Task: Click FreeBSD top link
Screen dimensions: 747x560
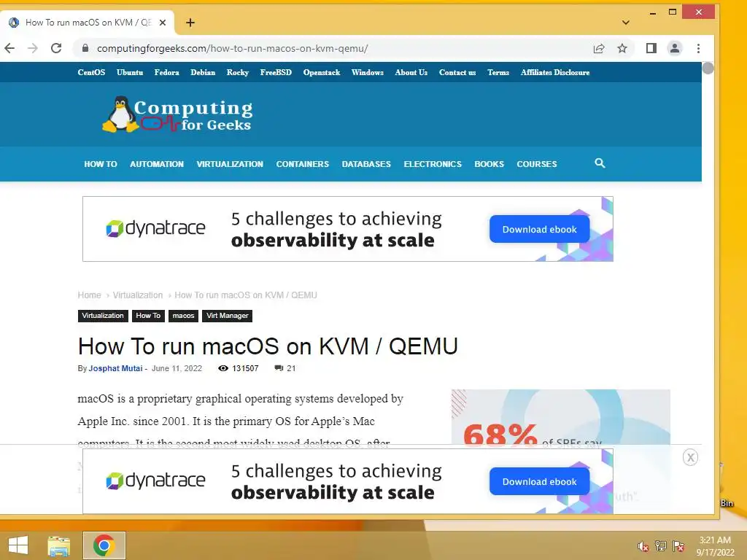Action: click(276, 72)
